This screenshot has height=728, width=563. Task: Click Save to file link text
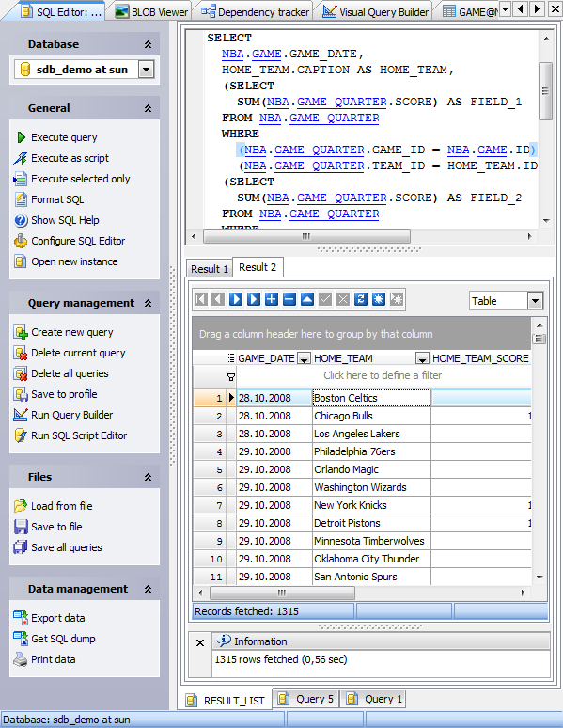(56, 527)
